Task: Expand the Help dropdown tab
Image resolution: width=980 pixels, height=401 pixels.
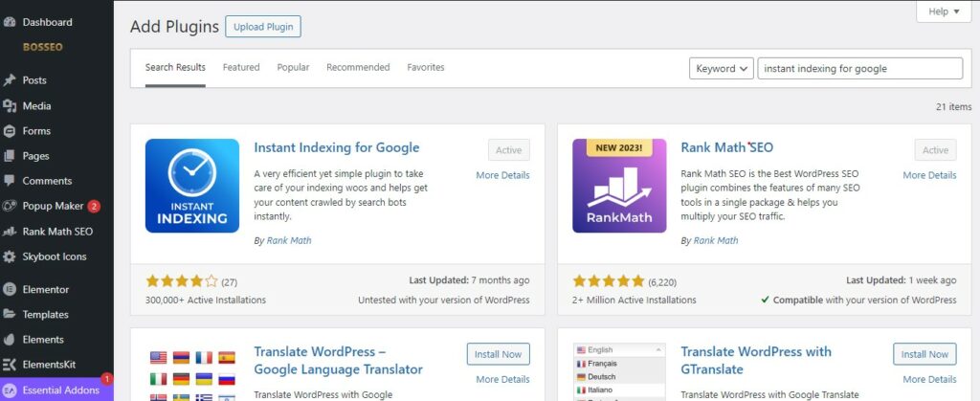Action: click(944, 11)
